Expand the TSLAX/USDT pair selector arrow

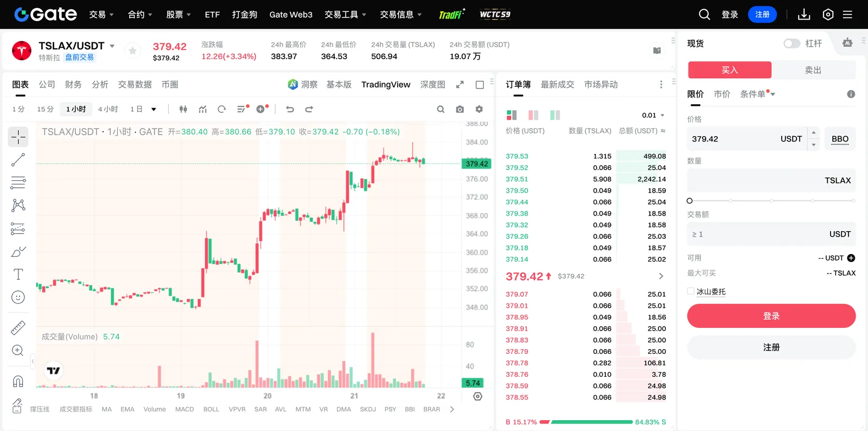point(112,46)
